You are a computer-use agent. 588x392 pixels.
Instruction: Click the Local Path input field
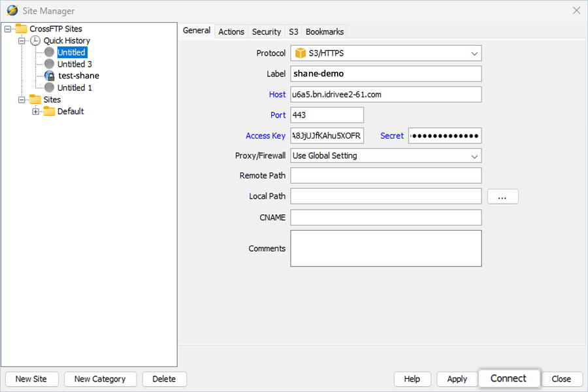[386, 196]
